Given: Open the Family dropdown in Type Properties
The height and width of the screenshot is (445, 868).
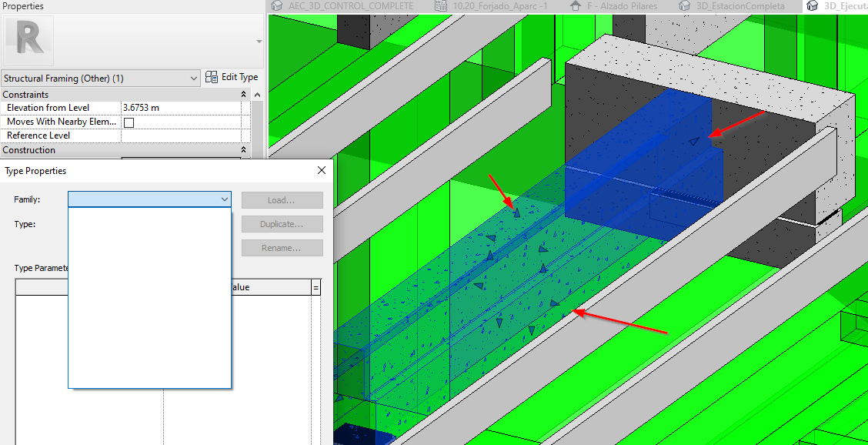Looking at the screenshot, I should (224, 199).
